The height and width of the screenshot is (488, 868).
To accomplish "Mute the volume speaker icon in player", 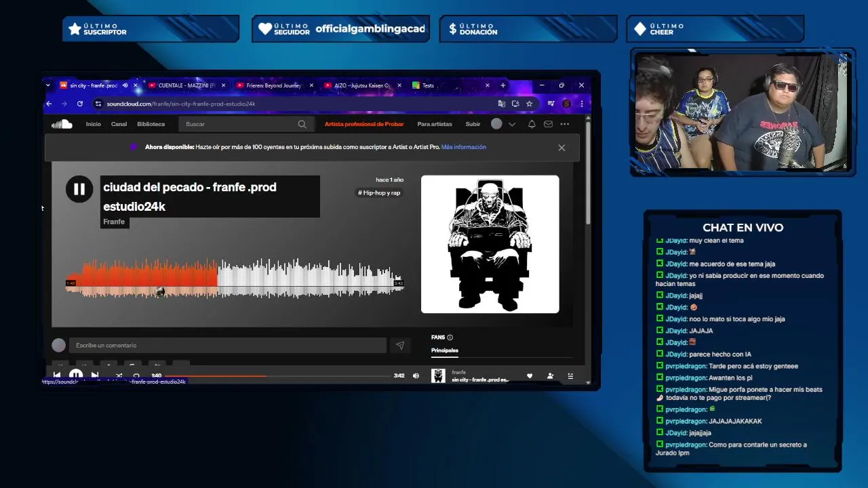I will (416, 375).
